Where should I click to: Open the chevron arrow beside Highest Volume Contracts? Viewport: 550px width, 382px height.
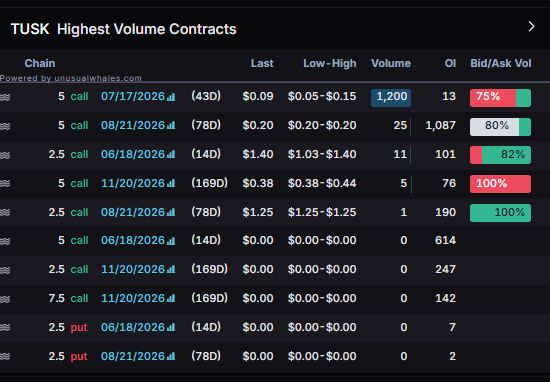pyautogui.click(x=531, y=27)
